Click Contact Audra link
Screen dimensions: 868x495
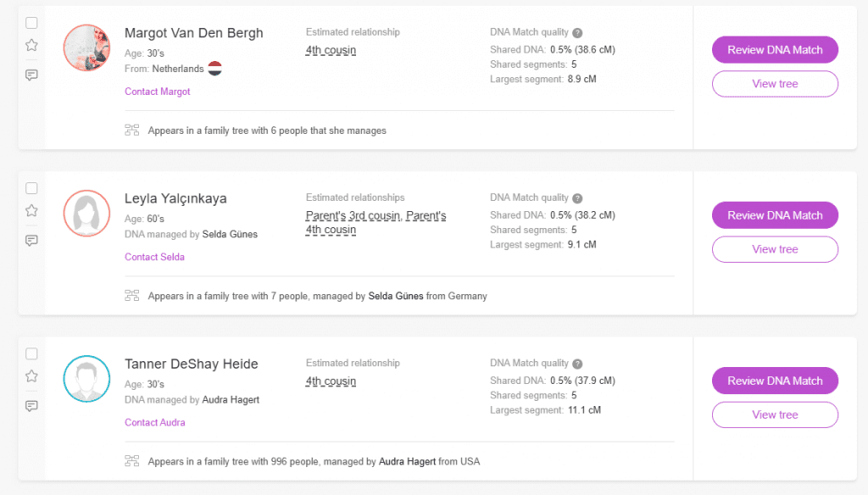(154, 422)
